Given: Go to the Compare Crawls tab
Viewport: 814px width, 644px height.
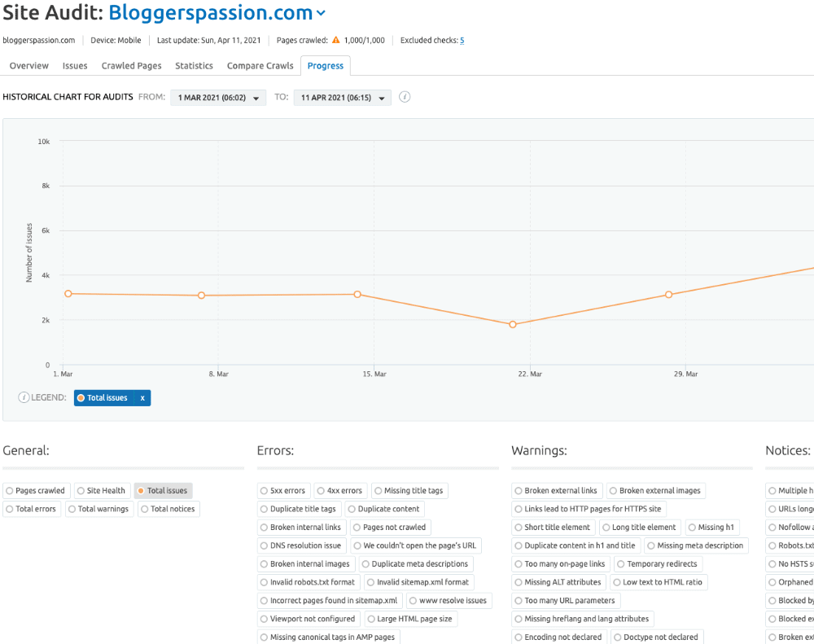Looking at the screenshot, I should tap(260, 66).
